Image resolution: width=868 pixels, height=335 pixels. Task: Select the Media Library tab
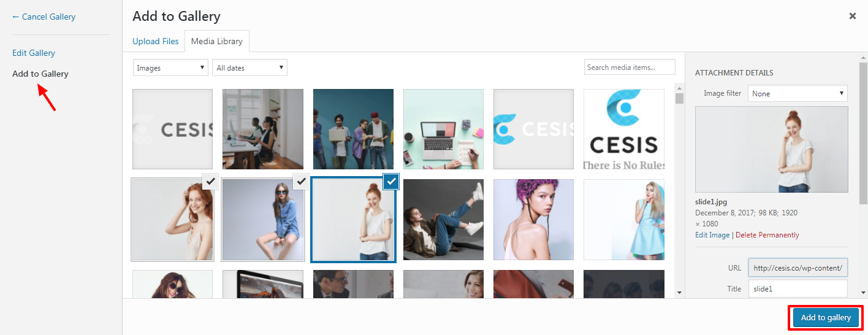point(216,41)
